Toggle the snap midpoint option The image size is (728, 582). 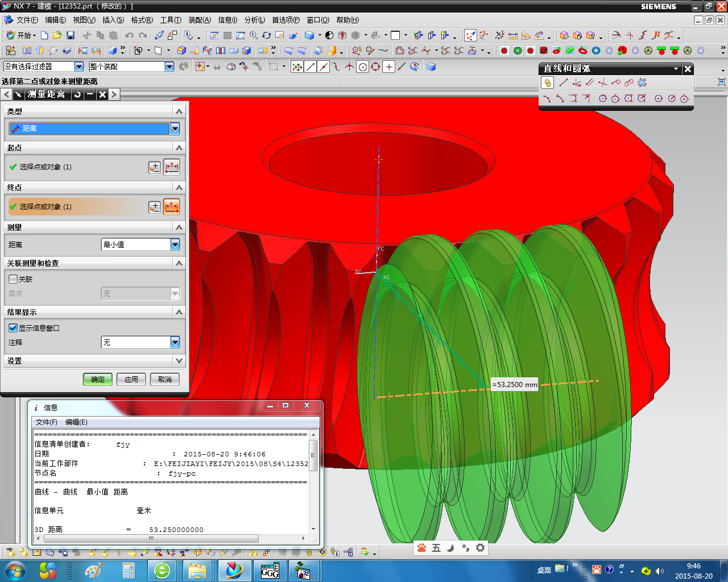(x=324, y=66)
